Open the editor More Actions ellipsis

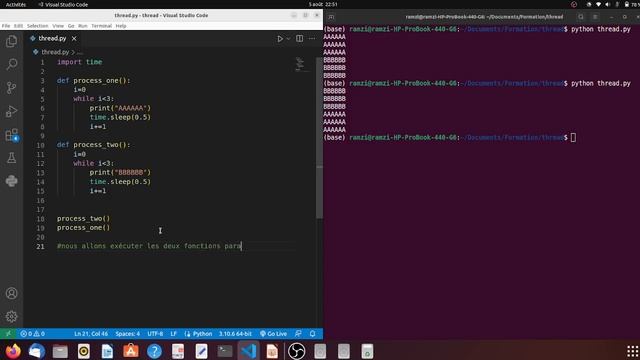312,38
